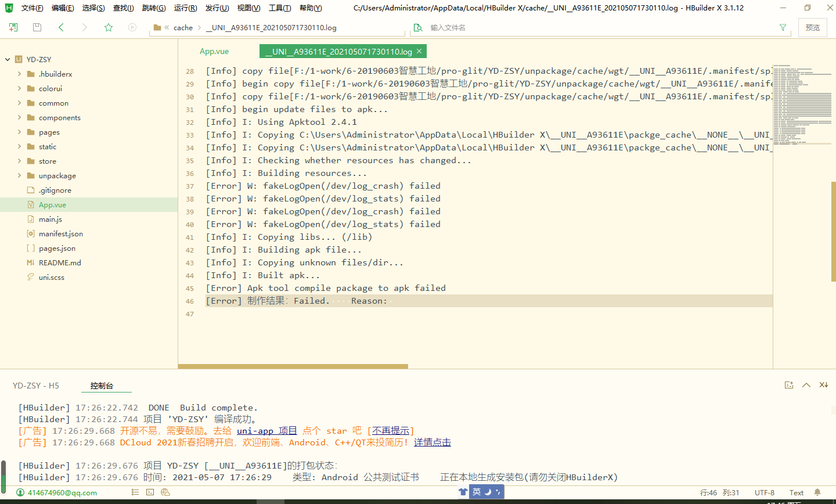The image size is (836, 504).
Task: Click the 输入文件名 file search field
Action: (598, 27)
